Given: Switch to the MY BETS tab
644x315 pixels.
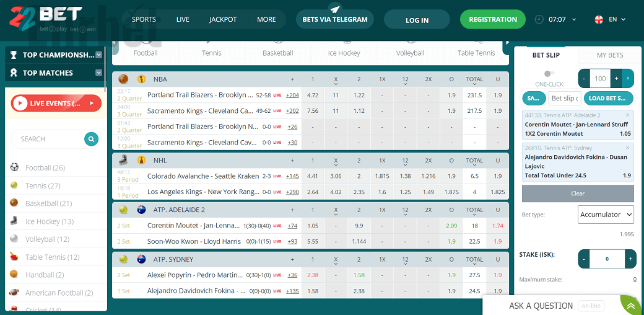Looking at the screenshot, I should (x=609, y=55).
